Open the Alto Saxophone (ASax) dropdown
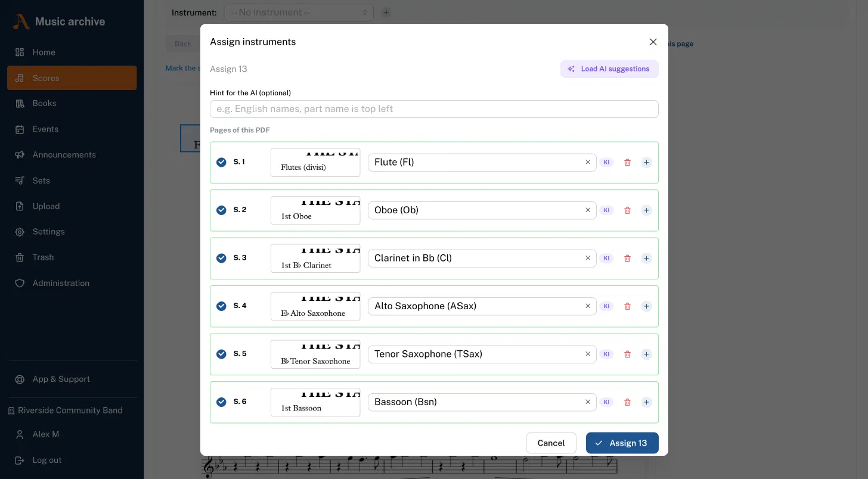The image size is (868, 479). tap(482, 306)
